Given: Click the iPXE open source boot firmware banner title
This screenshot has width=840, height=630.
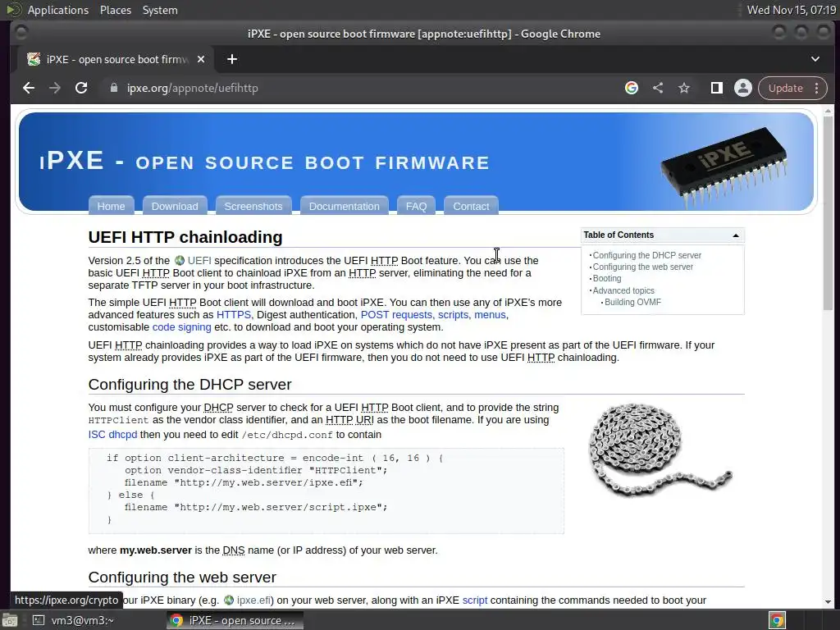Looking at the screenshot, I should click(x=264, y=162).
